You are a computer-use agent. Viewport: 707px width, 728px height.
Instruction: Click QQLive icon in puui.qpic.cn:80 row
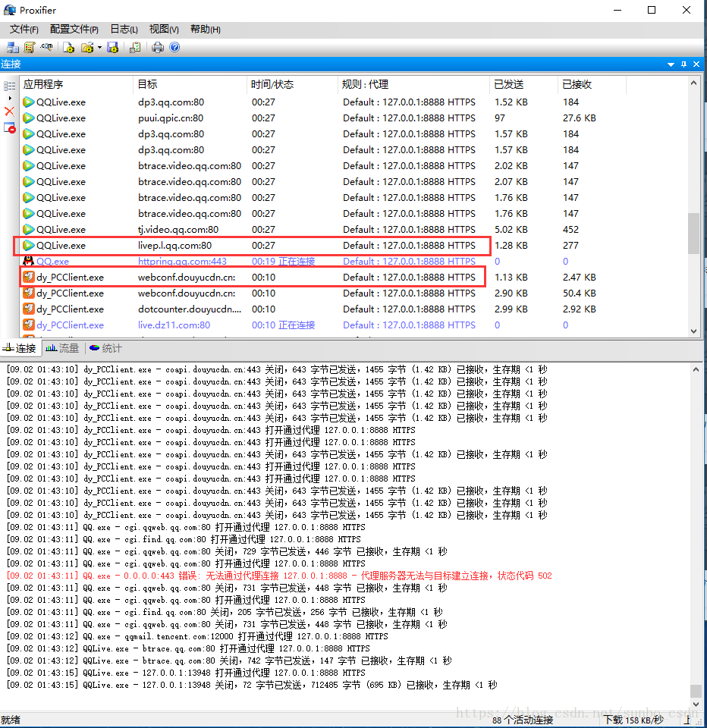coord(28,118)
